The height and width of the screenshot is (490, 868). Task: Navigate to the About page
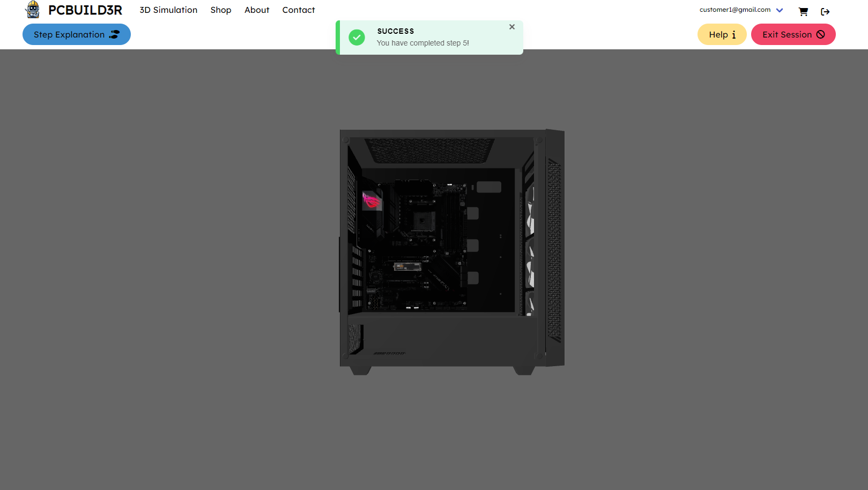point(257,10)
